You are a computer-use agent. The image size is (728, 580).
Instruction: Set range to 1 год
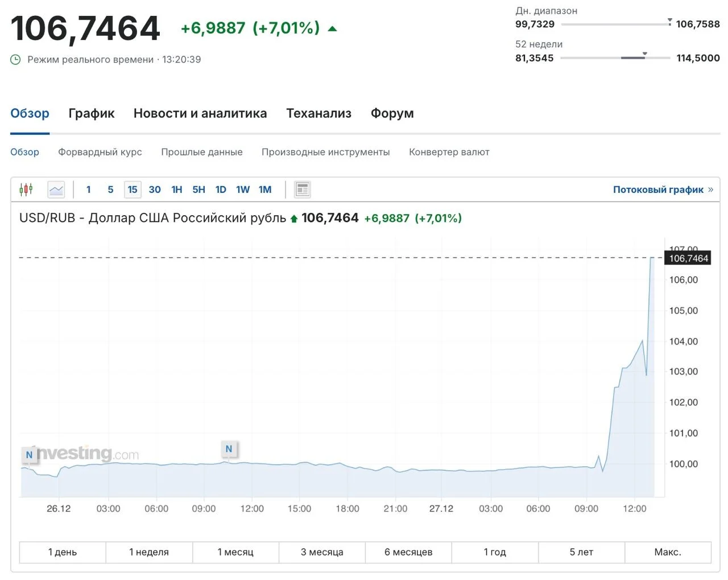(495, 552)
